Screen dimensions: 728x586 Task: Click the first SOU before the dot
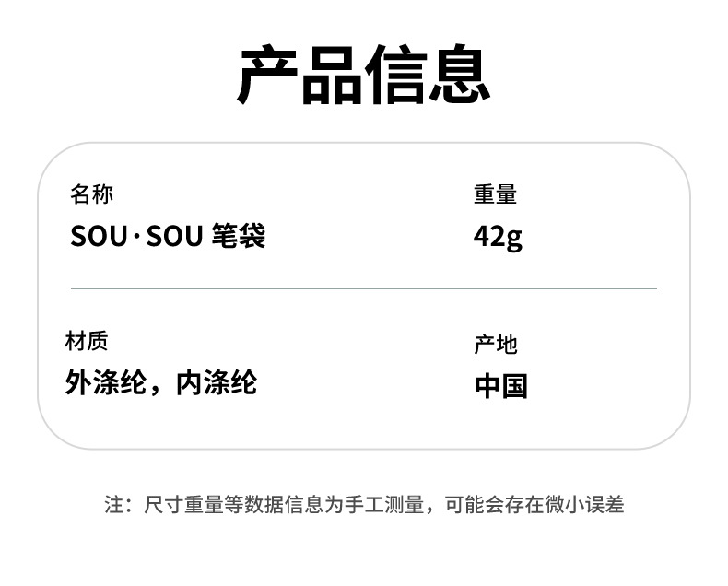point(100,237)
